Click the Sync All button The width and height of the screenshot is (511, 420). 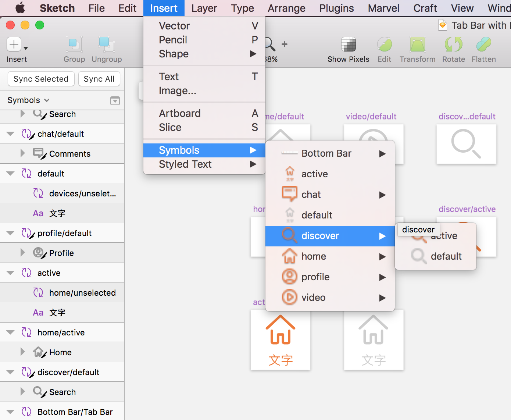[99, 79]
